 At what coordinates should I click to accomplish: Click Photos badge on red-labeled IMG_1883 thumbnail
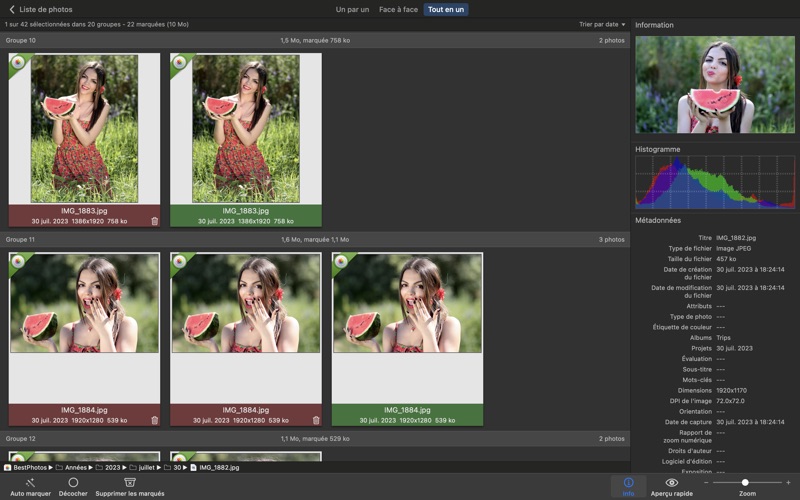click(x=18, y=62)
